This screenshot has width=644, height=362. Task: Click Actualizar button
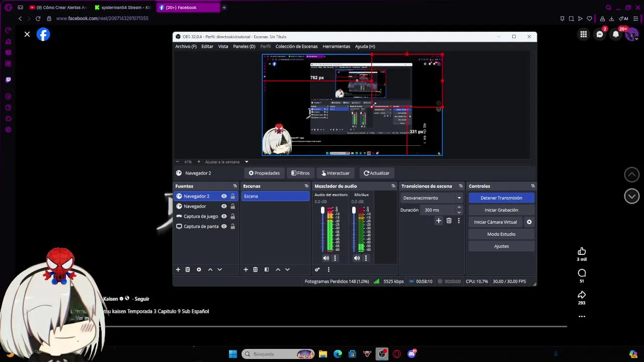coord(376,173)
